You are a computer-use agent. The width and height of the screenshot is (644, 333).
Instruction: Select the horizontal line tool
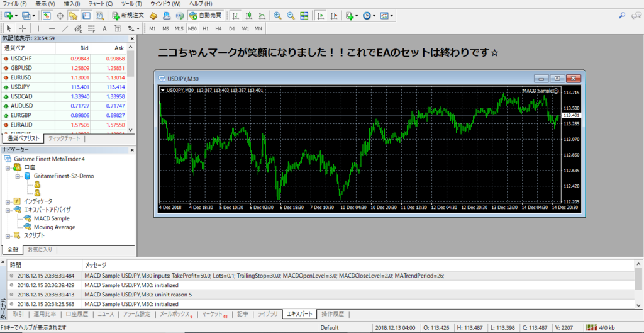tap(52, 28)
